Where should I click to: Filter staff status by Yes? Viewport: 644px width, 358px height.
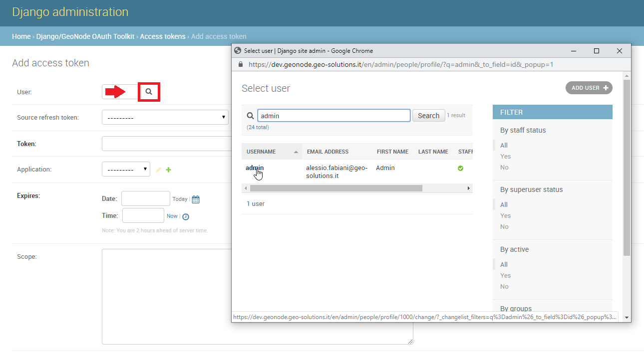coord(506,157)
